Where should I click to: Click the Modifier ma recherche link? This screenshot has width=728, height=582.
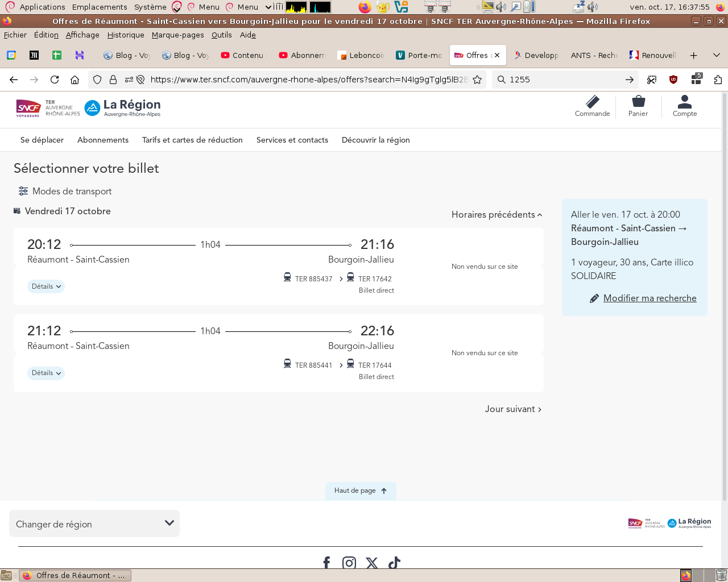tap(650, 298)
